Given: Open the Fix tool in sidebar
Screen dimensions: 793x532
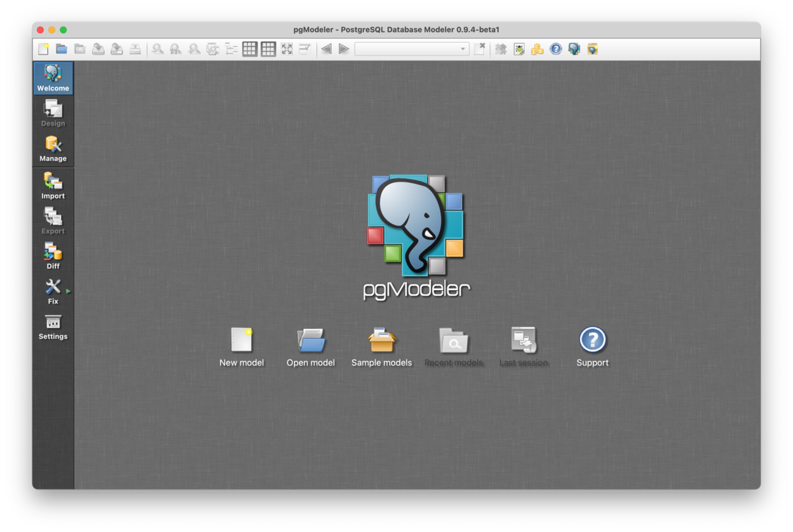Looking at the screenshot, I should [x=53, y=291].
